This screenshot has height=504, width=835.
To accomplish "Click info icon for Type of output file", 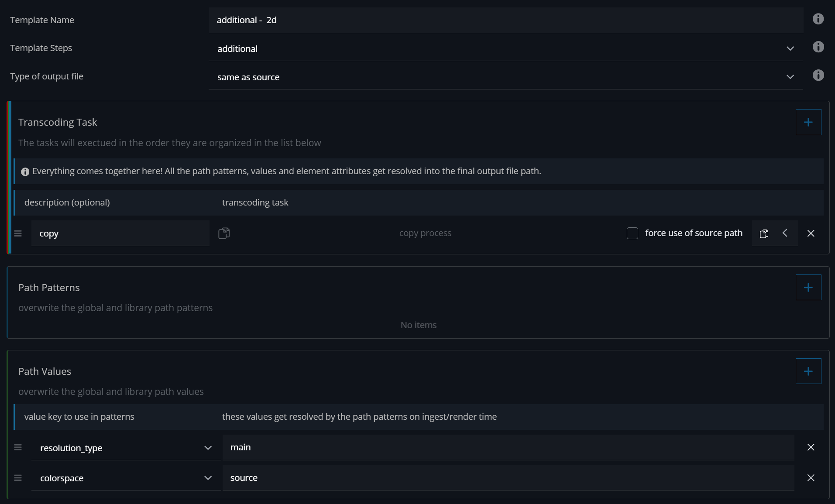I will click(818, 75).
